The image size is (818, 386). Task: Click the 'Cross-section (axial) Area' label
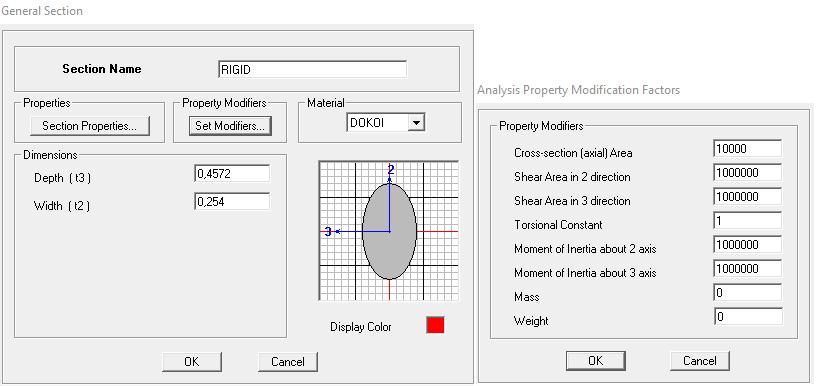573,153
